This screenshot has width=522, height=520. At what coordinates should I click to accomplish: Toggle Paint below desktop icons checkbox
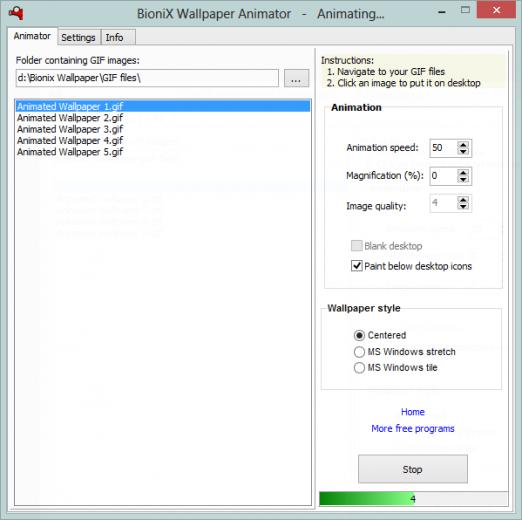click(x=357, y=266)
